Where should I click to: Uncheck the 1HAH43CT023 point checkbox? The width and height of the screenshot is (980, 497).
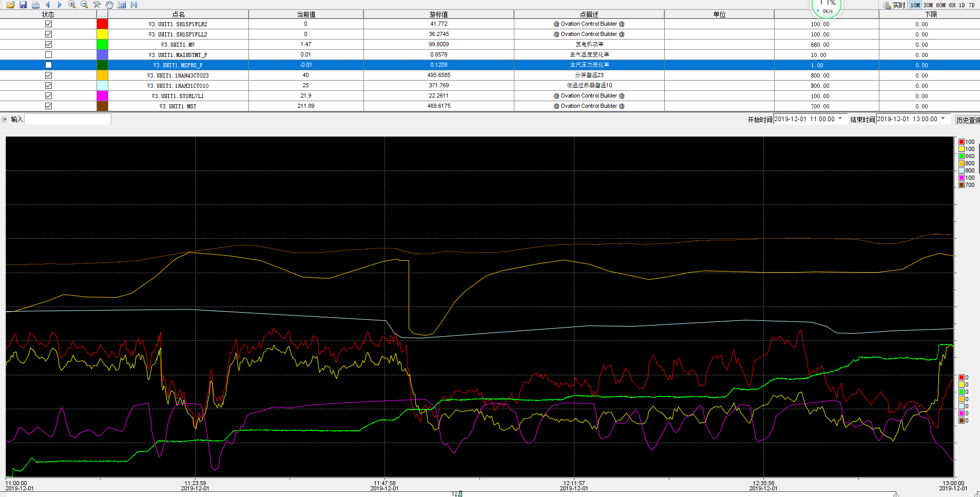(48, 75)
